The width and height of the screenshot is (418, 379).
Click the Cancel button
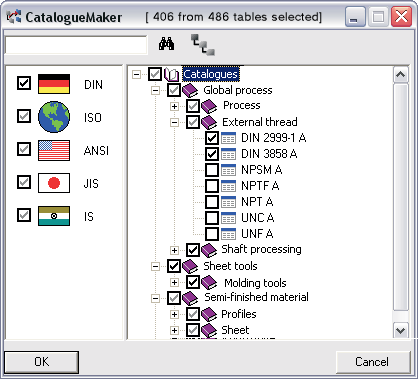372,362
